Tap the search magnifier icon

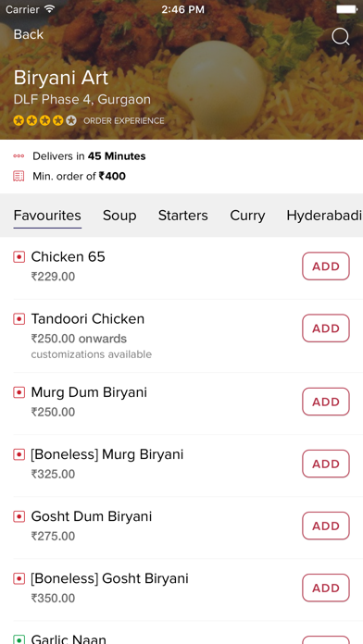(341, 37)
